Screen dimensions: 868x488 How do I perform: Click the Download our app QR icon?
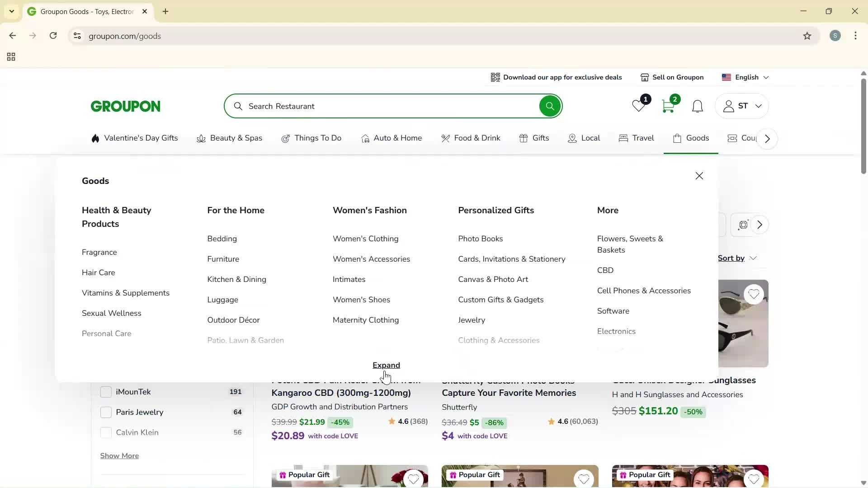click(x=495, y=77)
